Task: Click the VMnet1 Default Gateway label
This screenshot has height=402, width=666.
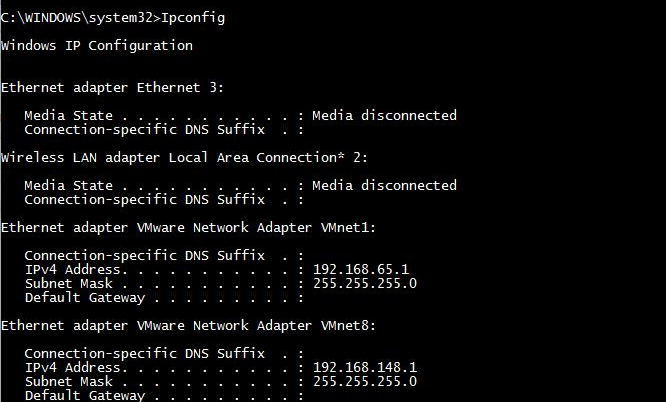Action: [x=85, y=298]
